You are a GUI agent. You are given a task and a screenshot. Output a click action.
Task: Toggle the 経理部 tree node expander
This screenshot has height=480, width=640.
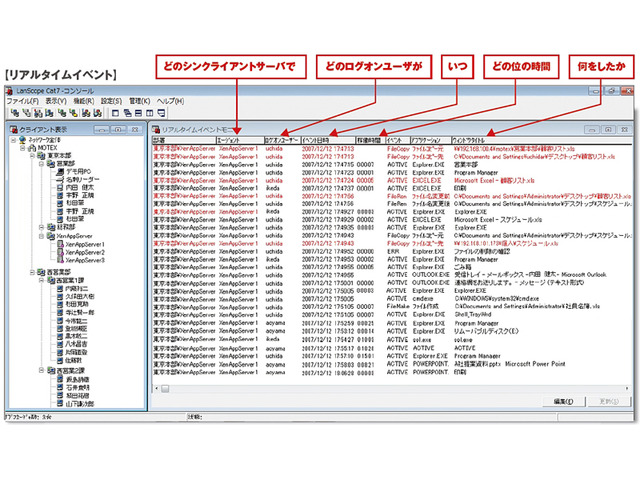41,227
